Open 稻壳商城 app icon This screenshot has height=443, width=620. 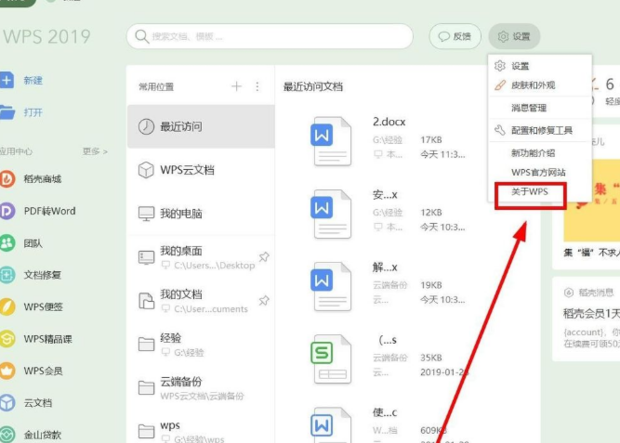7,179
